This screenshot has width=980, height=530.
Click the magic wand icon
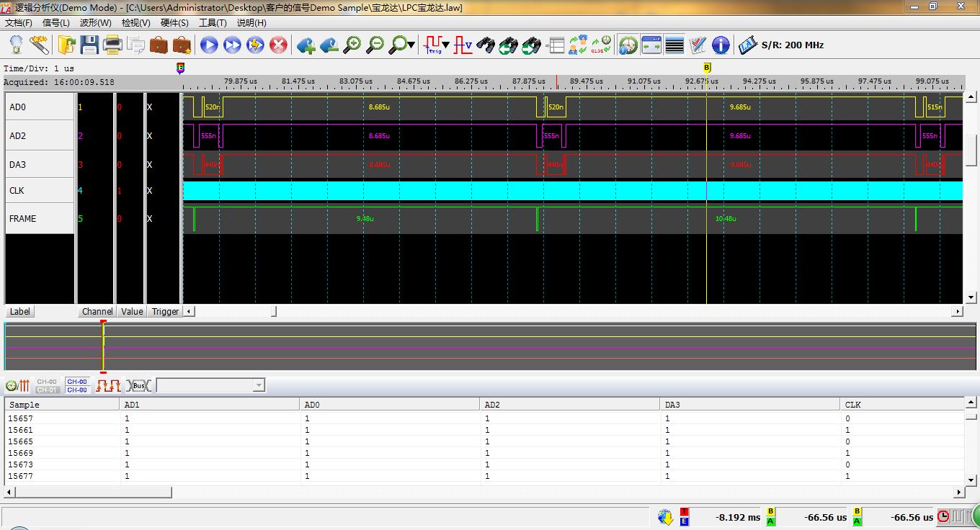point(39,45)
